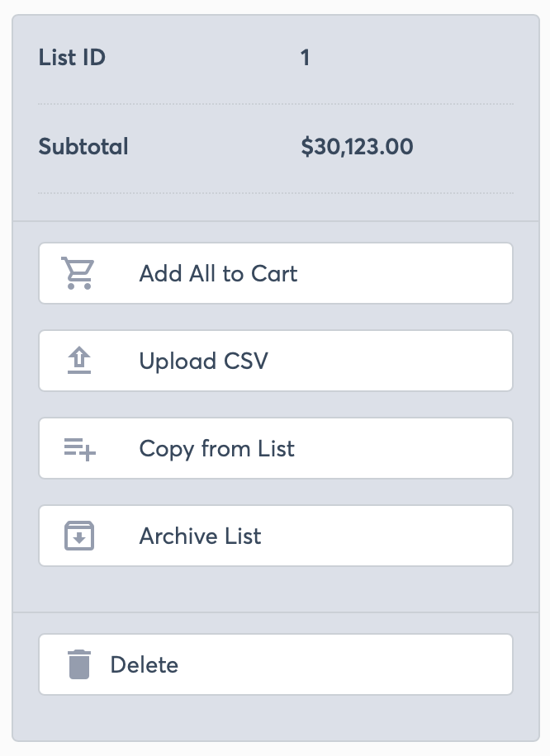Click the archive box icon
The height and width of the screenshot is (756, 550).
coord(79,536)
